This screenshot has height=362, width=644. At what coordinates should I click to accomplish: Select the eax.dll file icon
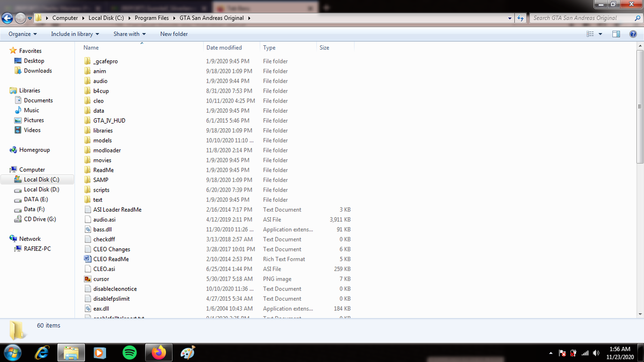[88, 309]
